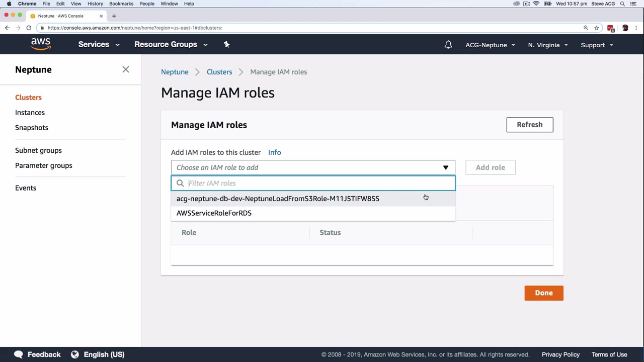Click the Steve ACG user name in menu bar
This screenshot has width=644, height=362.
tap(603, 4)
